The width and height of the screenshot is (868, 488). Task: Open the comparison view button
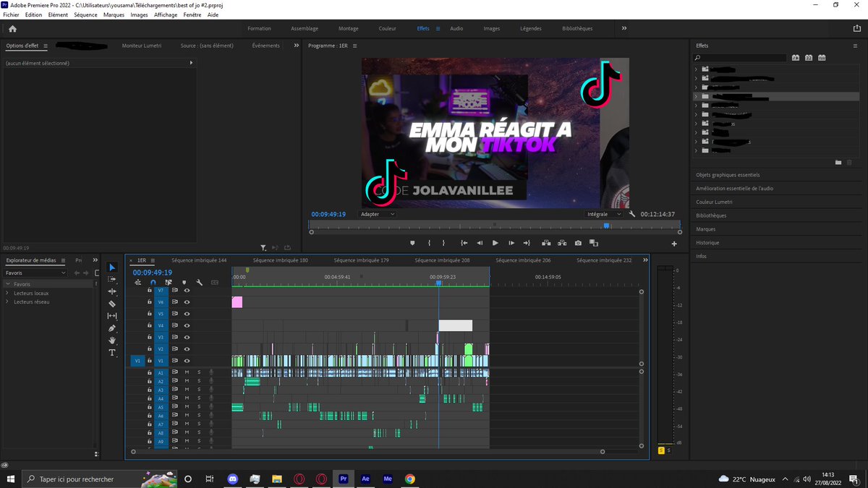point(595,243)
